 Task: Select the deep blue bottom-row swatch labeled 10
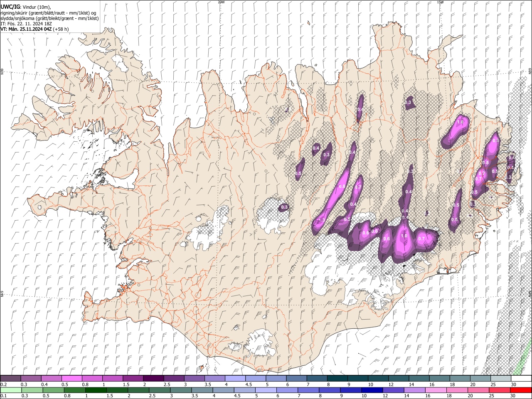pyautogui.click(x=372, y=390)
